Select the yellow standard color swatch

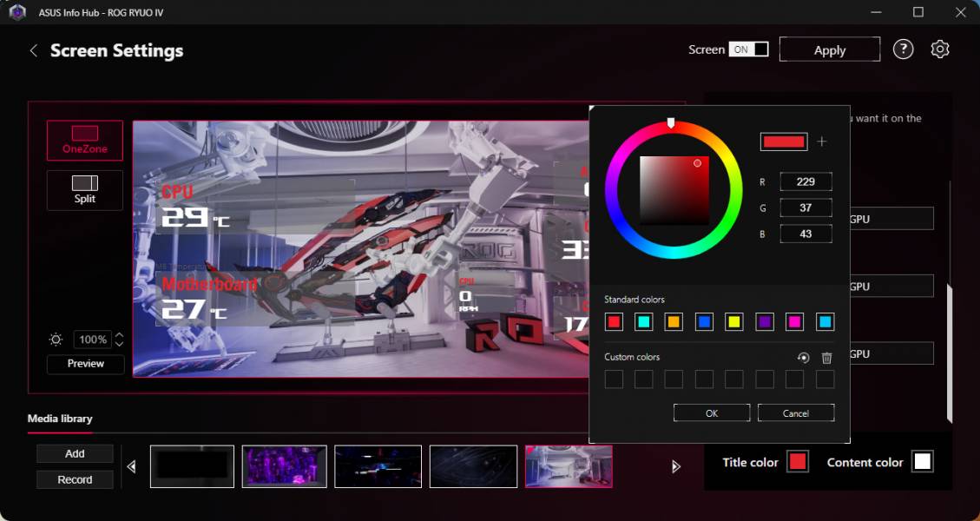point(734,321)
